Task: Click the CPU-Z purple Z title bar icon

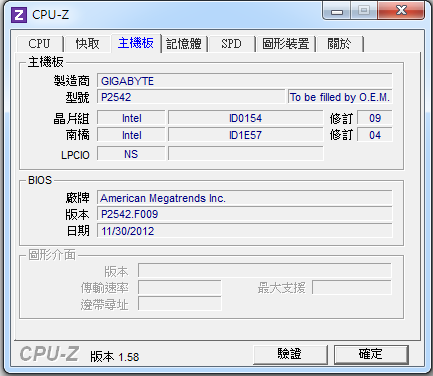Action: 19,15
